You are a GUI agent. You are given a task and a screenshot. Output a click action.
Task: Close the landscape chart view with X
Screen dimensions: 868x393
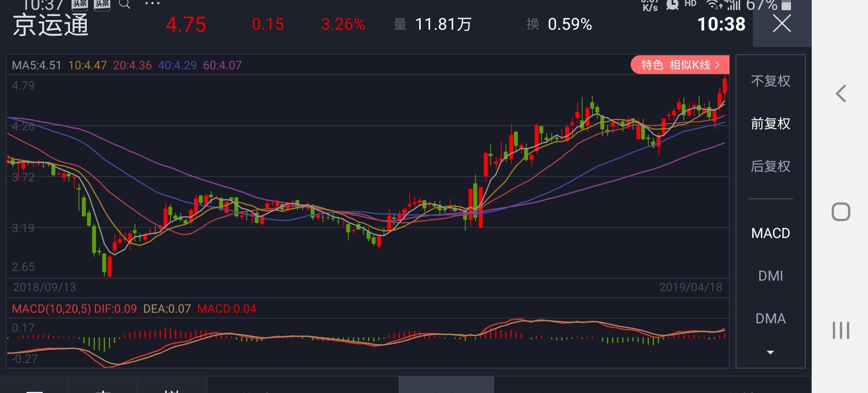tap(782, 24)
